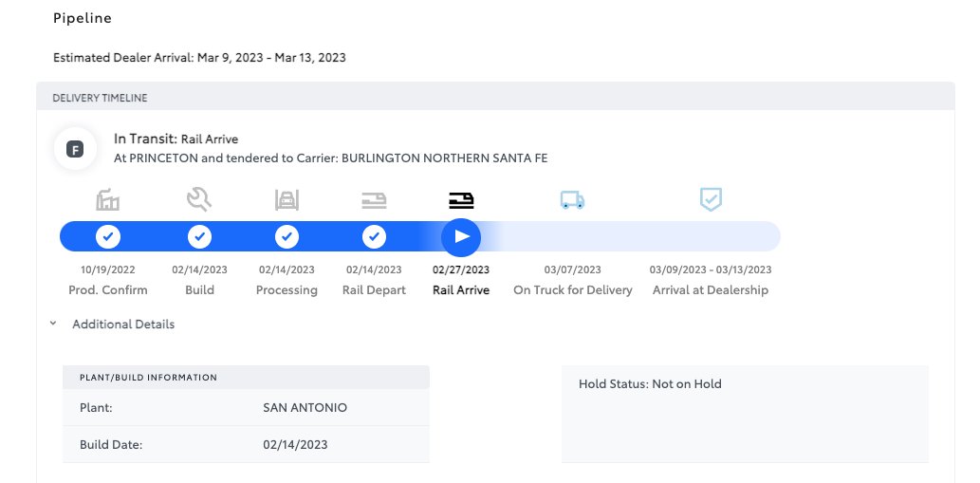Click the Rail Arrive stage label
The width and height of the screenshot is (980, 483).
coord(461,290)
